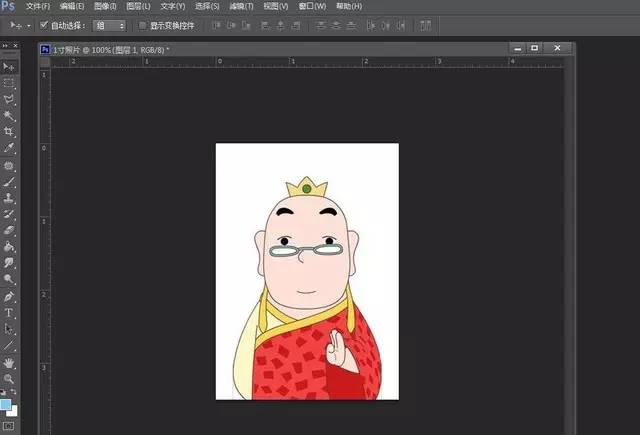Click align vertical centers icon
The height and width of the screenshot is (435, 640).
coord(231,26)
